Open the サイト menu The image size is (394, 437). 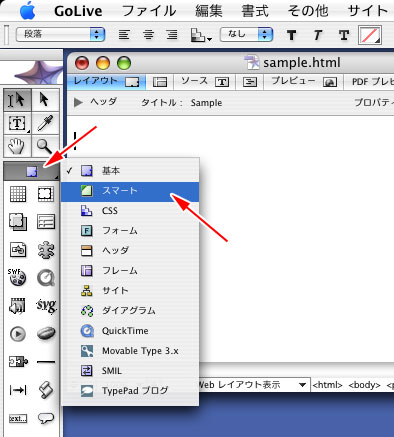tap(368, 11)
